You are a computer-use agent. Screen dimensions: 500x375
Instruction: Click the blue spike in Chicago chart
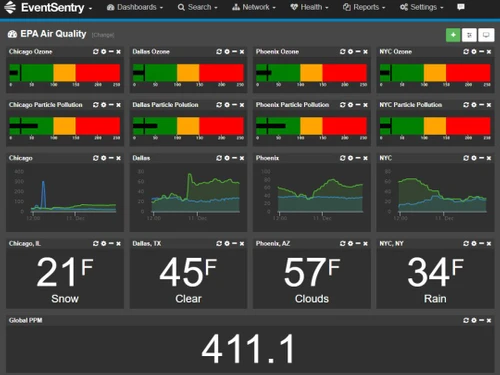click(x=43, y=194)
